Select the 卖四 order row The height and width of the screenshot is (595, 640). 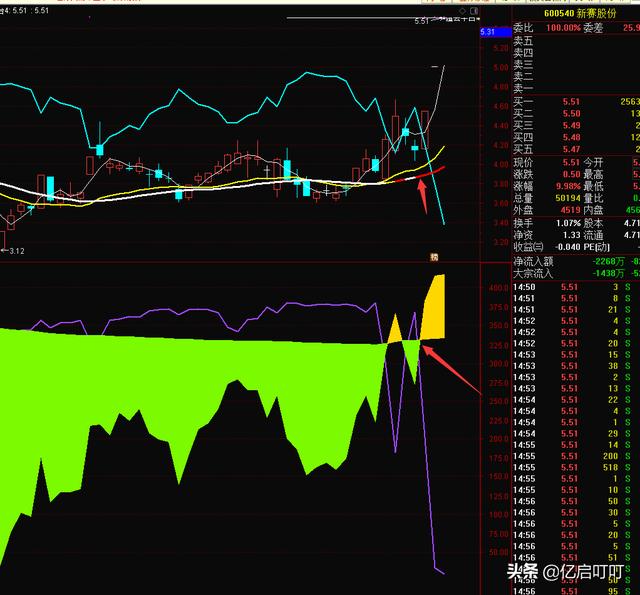click(x=576, y=53)
